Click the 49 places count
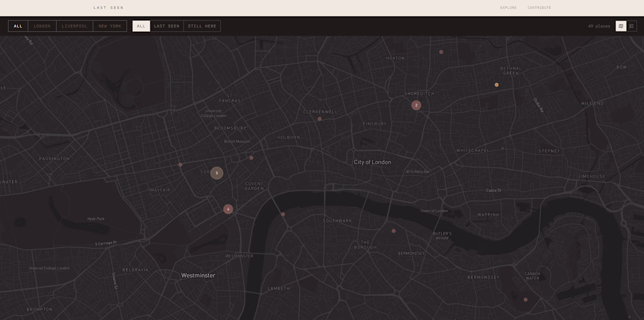This screenshot has height=320, width=644. tap(599, 26)
